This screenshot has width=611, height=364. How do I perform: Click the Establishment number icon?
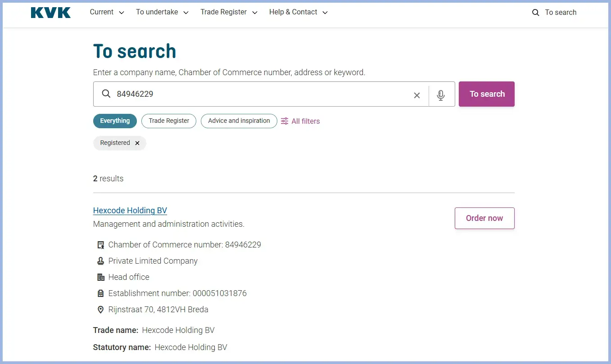point(101,293)
